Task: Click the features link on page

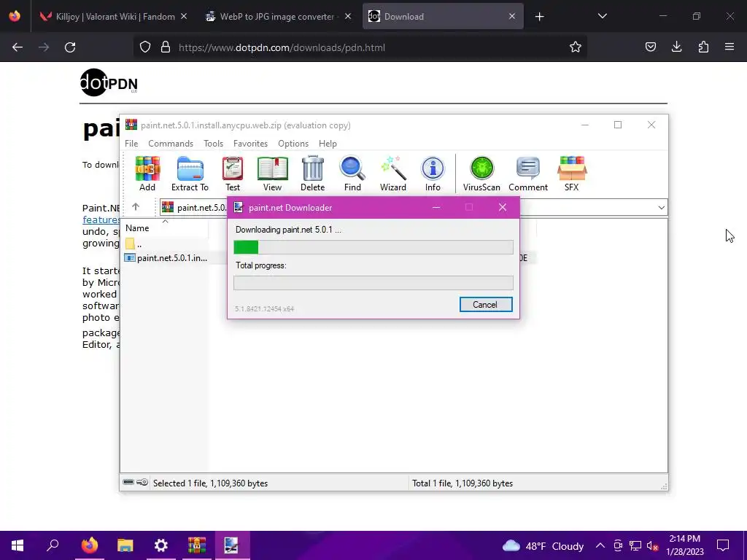Action: (101, 219)
